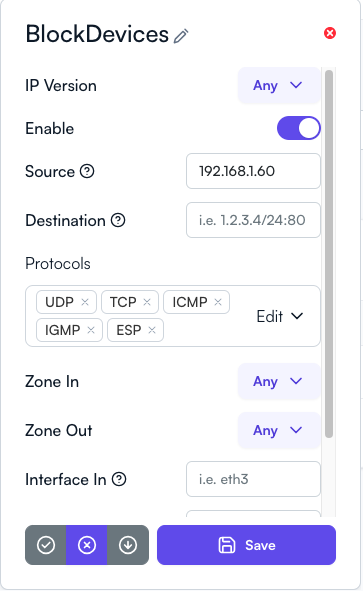Select the down-arrow circle action
Screen dimensions: 363x591
pos(128,545)
